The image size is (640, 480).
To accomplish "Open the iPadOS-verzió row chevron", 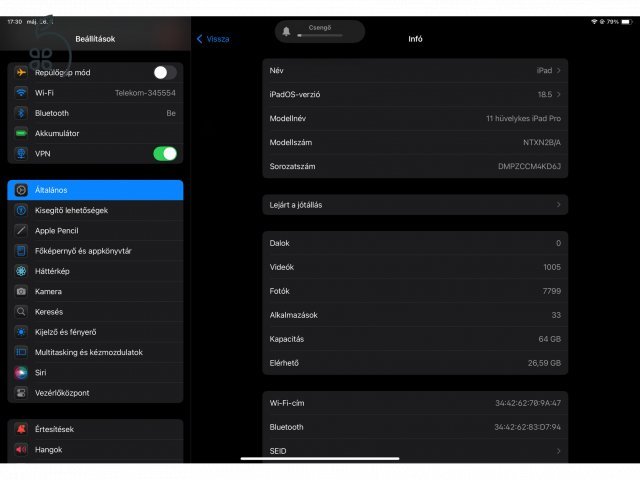I will click(559, 94).
